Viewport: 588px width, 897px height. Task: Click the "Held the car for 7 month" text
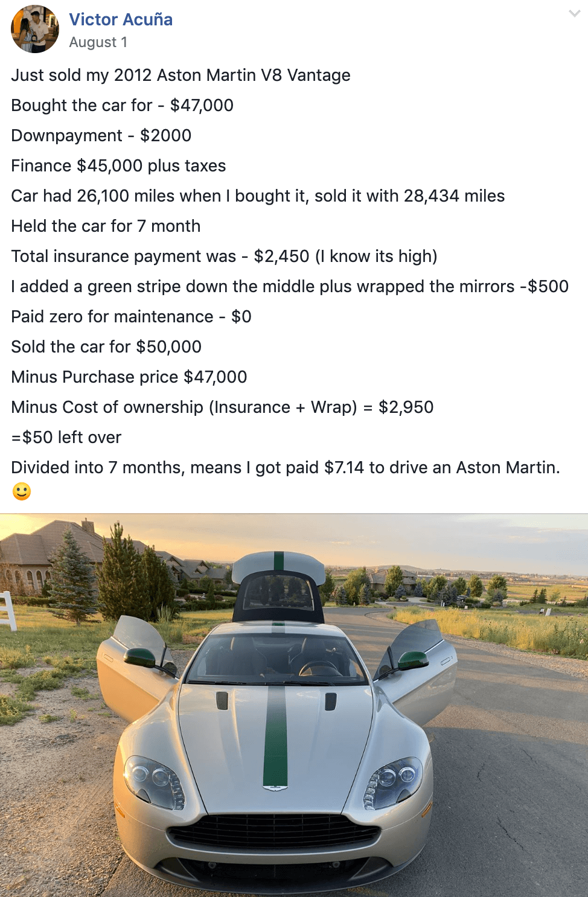point(106,226)
